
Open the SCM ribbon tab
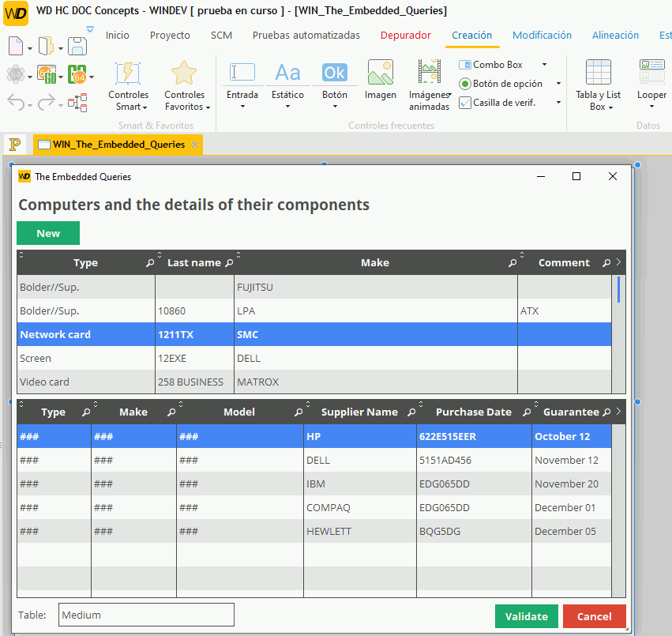(x=221, y=36)
